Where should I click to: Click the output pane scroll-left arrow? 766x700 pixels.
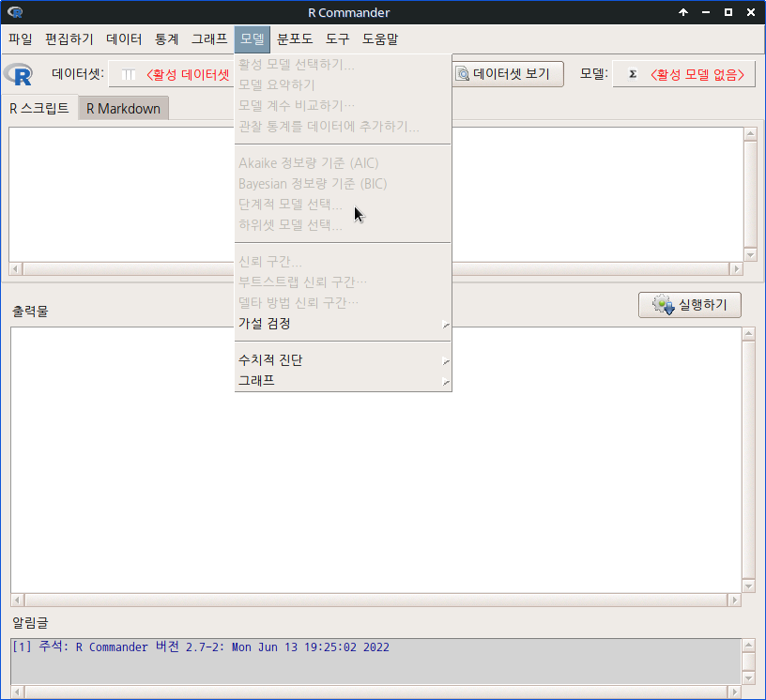tap(18, 600)
